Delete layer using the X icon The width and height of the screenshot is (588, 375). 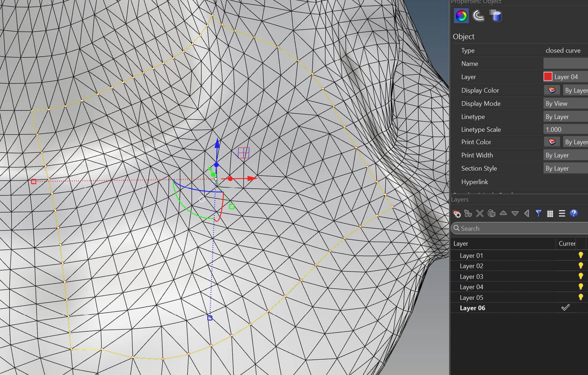[480, 214]
